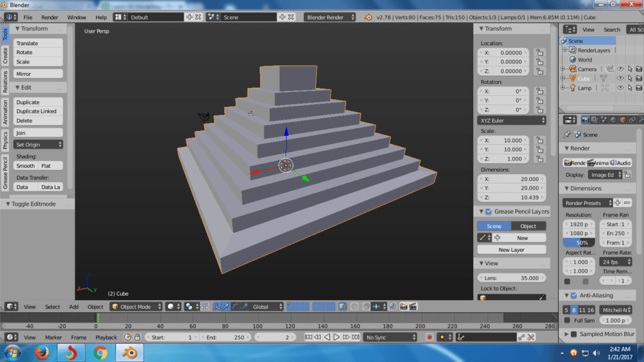
Task: Open the XYZ Euler rotation mode dropdown
Action: coord(512,120)
